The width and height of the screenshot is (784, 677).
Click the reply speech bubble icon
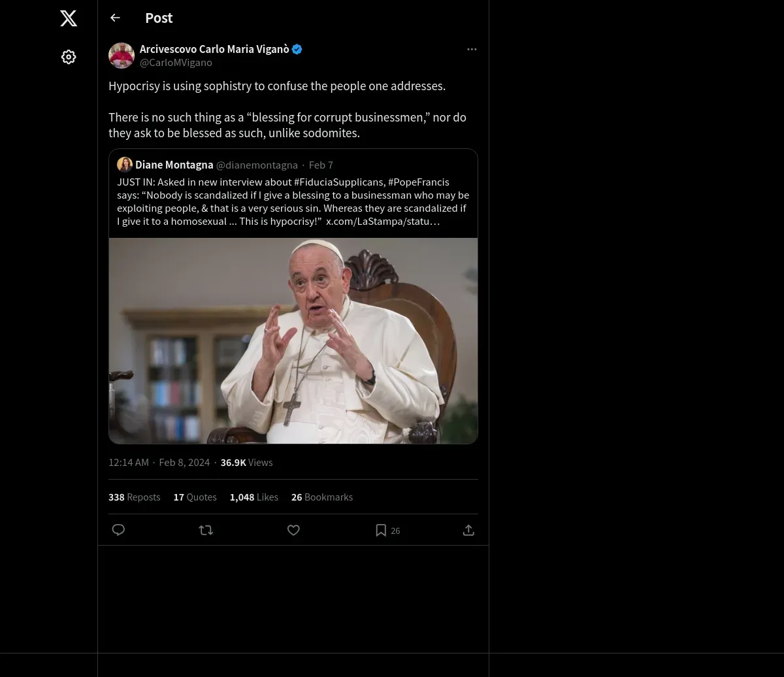pyautogui.click(x=118, y=530)
